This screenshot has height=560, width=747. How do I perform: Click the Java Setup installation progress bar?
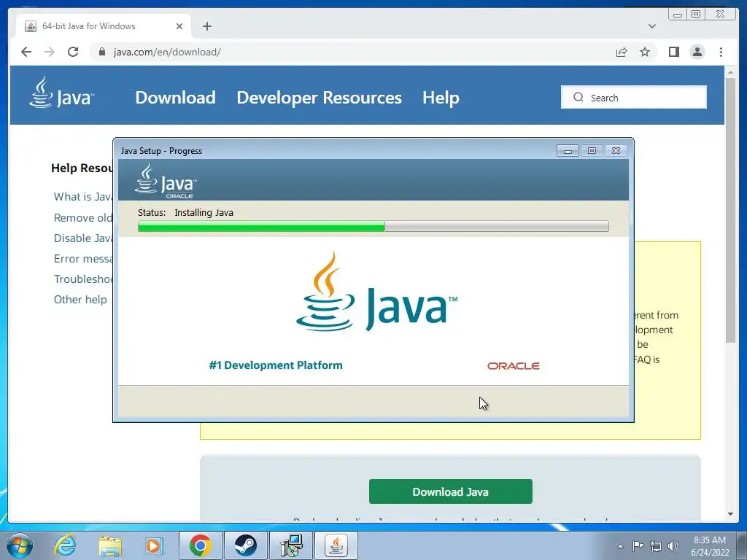tap(373, 226)
